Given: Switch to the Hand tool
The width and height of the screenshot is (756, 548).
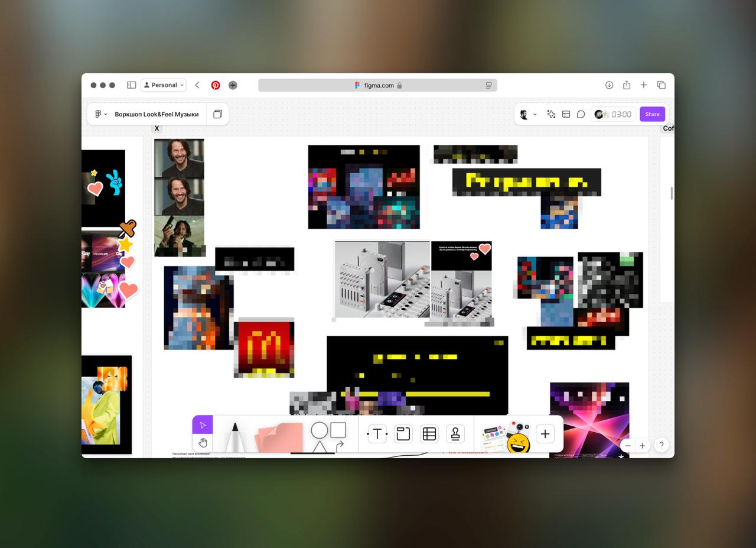Looking at the screenshot, I should (203, 443).
